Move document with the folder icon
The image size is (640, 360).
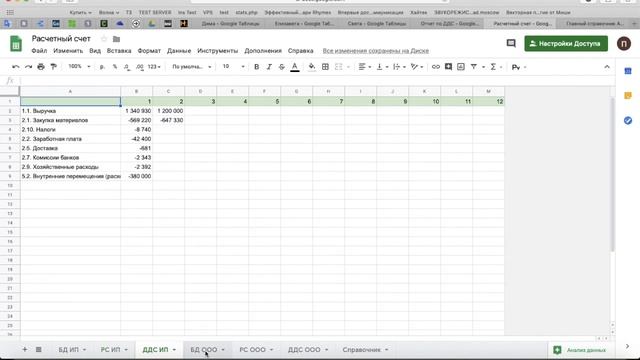pyautogui.click(x=116, y=39)
